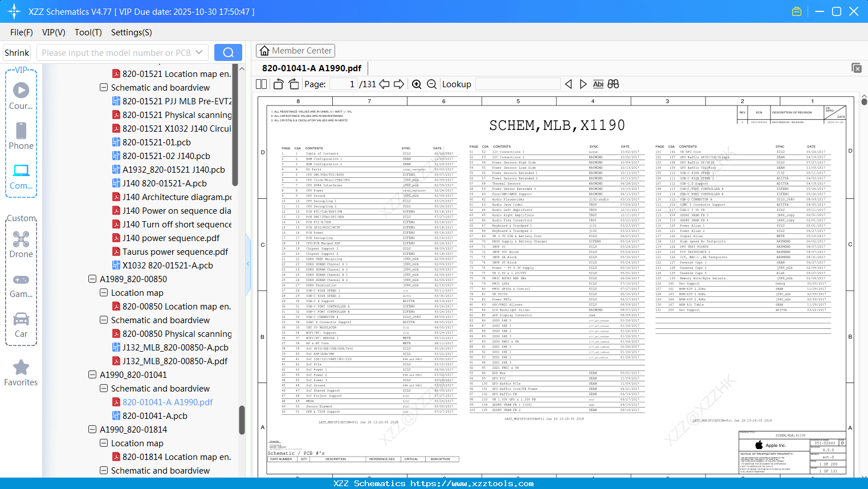Click PDF icon of J140 power sequence.pdf
868x489 pixels.
pyautogui.click(x=116, y=238)
